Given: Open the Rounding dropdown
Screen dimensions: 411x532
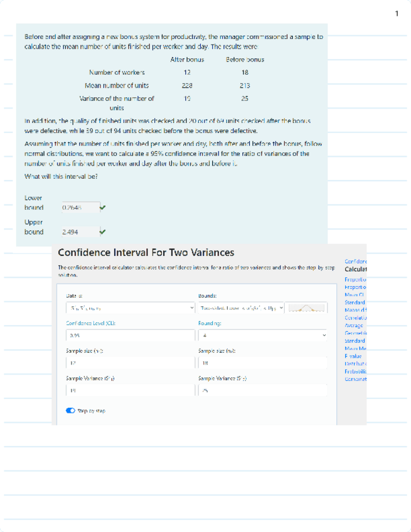Looking at the screenshot, I should [263, 335].
